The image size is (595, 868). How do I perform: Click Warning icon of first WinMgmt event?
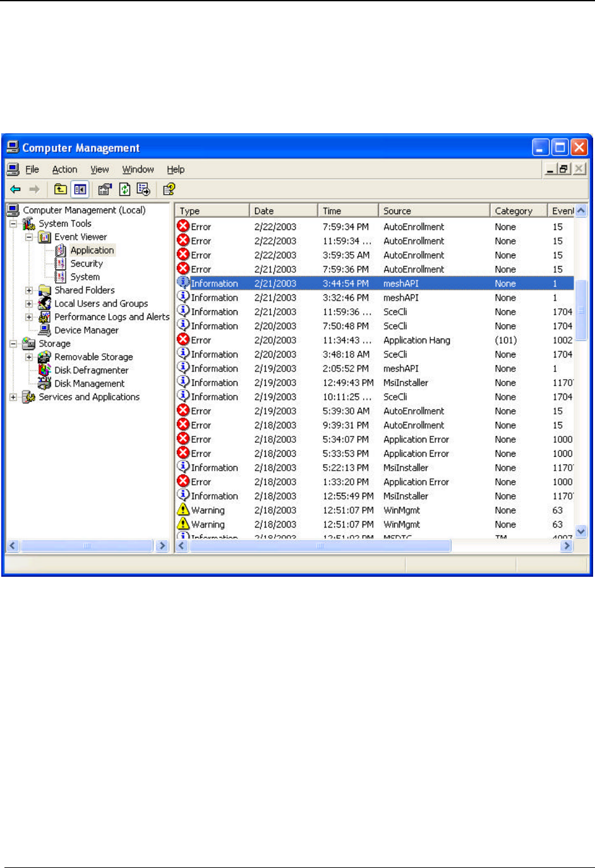[183, 510]
